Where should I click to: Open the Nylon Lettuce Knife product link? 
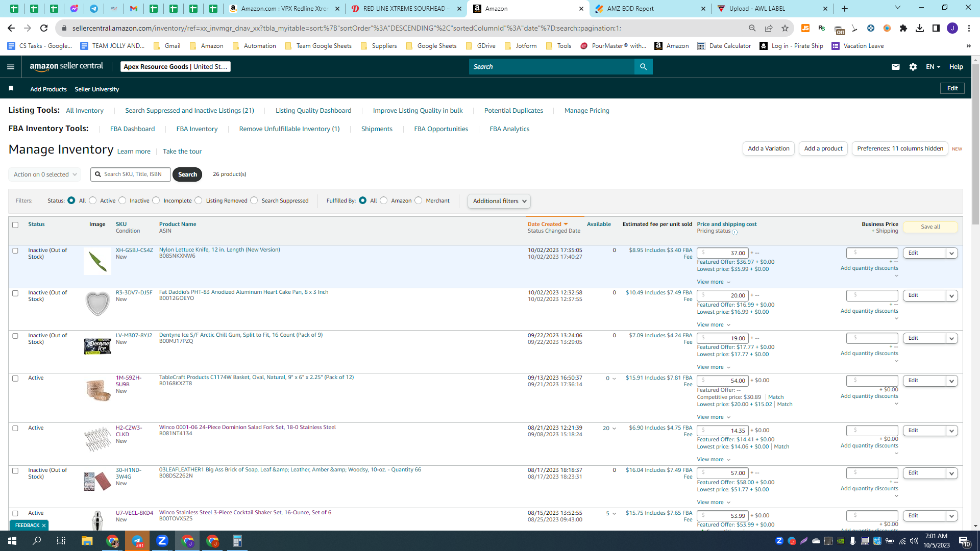(219, 250)
